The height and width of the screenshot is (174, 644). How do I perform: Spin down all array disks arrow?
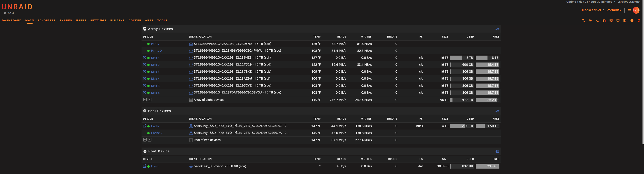tap(145, 99)
